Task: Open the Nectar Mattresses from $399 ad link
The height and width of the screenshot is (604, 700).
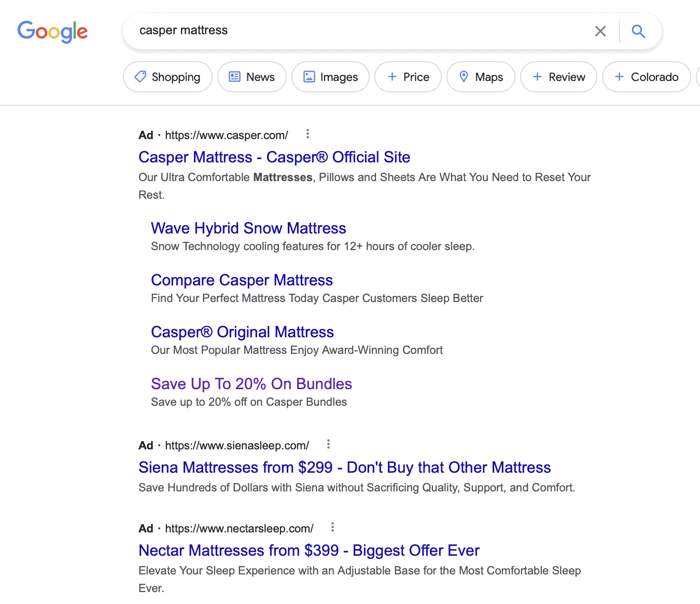Action: (x=309, y=551)
